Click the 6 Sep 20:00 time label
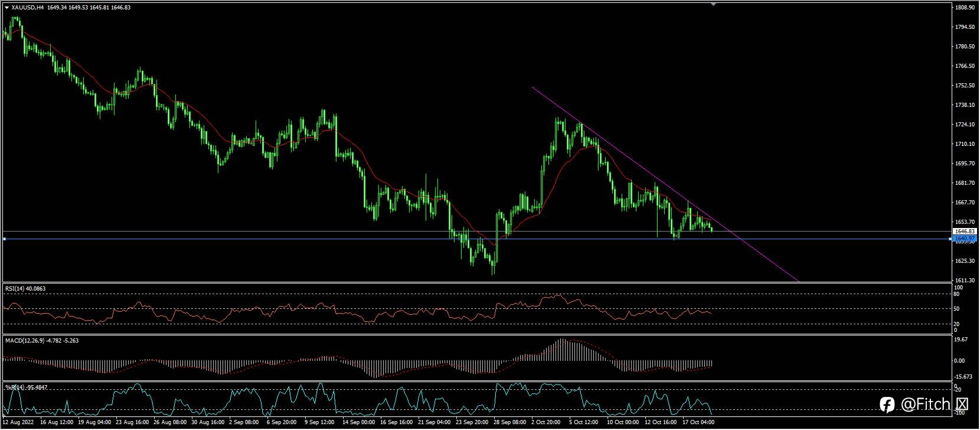The width and height of the screenshot is (980, 430). (x=282, y=423)
